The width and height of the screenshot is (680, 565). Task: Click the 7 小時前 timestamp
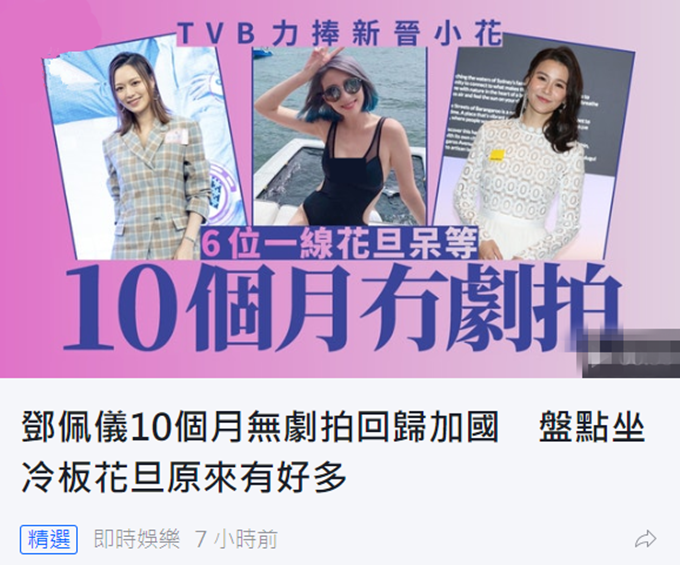click(236, 539)
